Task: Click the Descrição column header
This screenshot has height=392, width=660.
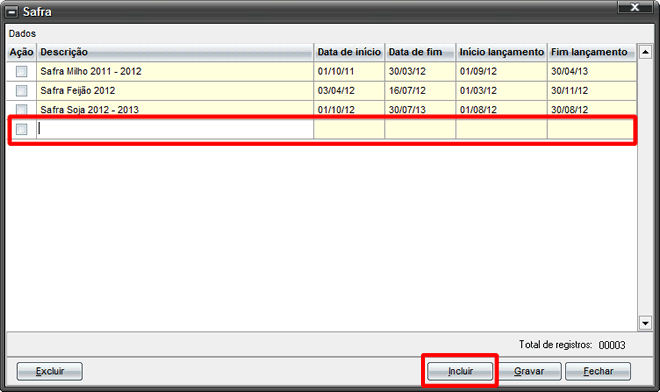Action: [x=175, y=52]
